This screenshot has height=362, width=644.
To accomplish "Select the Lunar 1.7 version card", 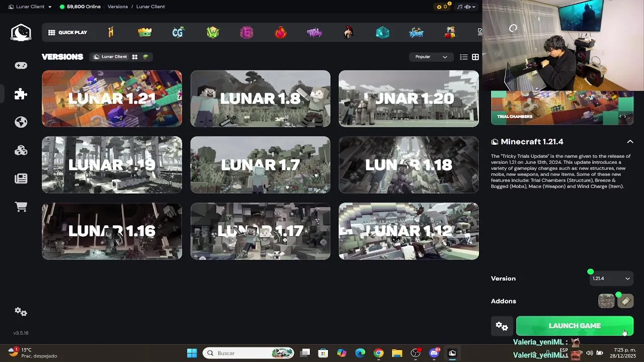I will 260,165.
